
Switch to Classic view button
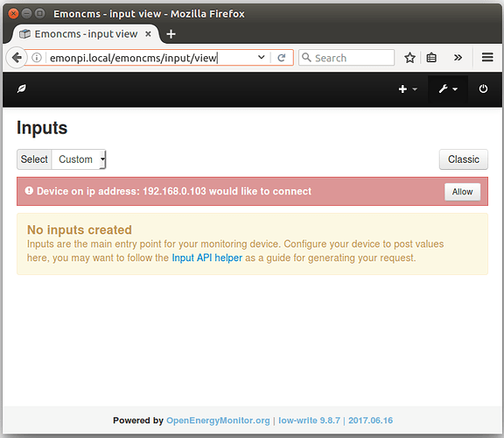(x=463, y=159)
